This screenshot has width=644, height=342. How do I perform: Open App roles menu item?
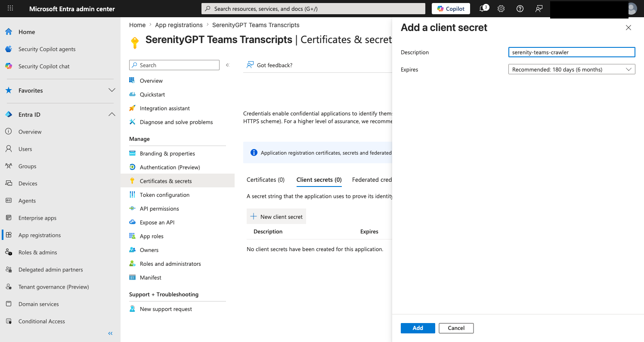152,236
